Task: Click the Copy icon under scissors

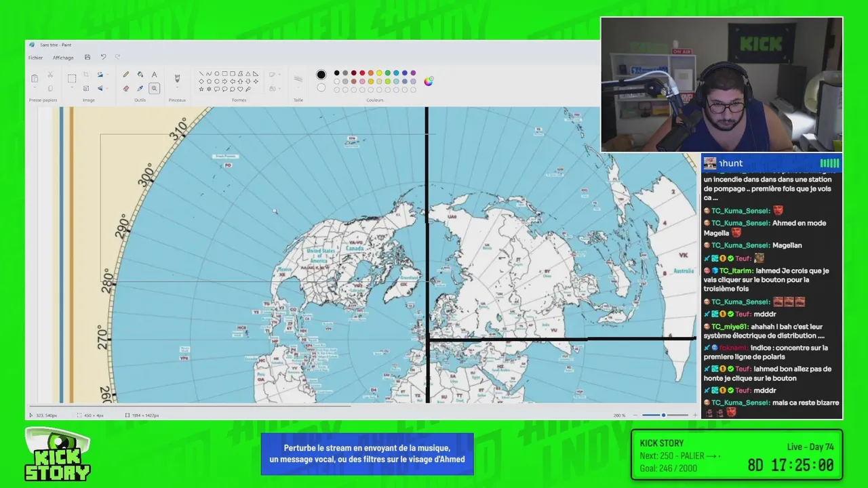Action: (50, 88)
